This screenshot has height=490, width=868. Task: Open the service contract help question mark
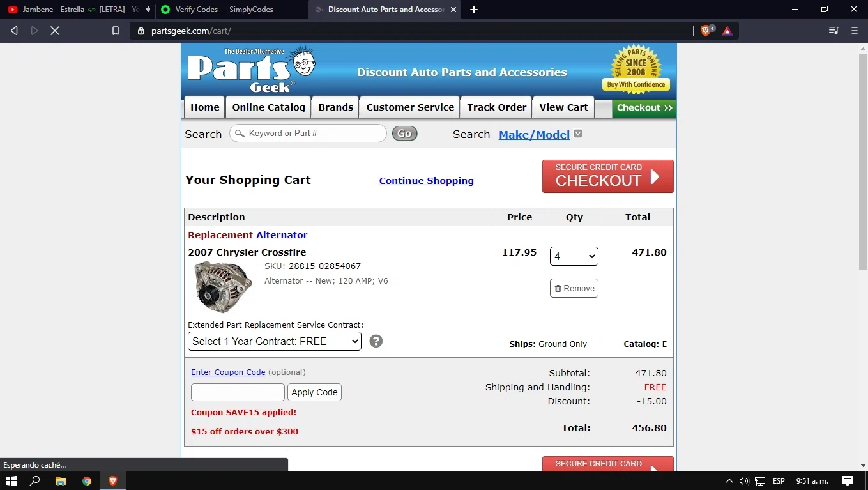pos(376,341)
